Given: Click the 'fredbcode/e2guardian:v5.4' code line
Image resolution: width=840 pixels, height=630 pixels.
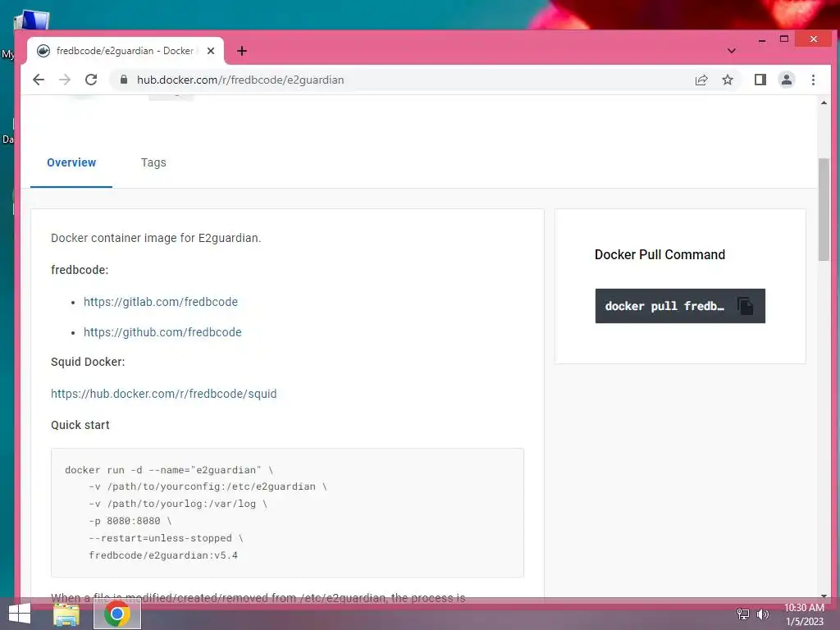Looking at the screenshot, I should point(163,555).
